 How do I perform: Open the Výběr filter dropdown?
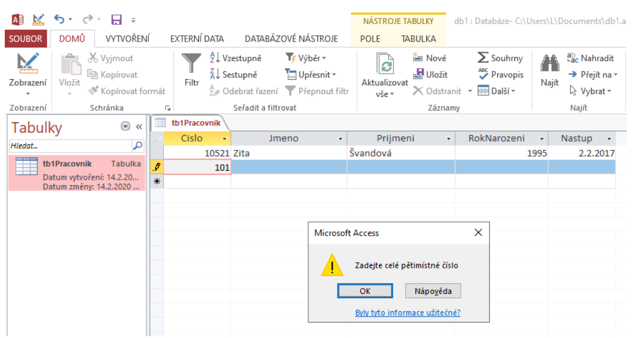(306, 58)
